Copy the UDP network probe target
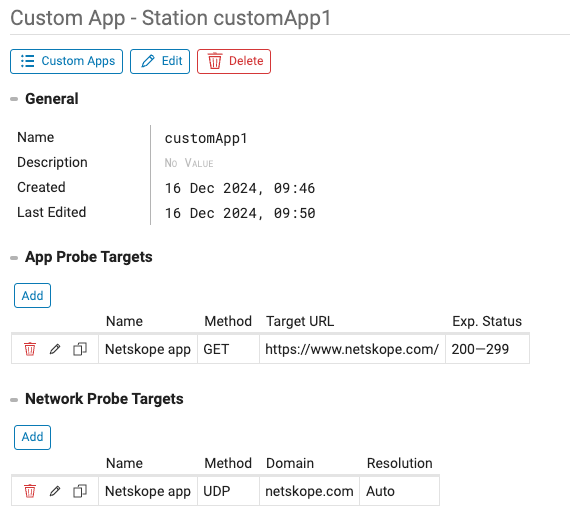 tap(80, 491)
